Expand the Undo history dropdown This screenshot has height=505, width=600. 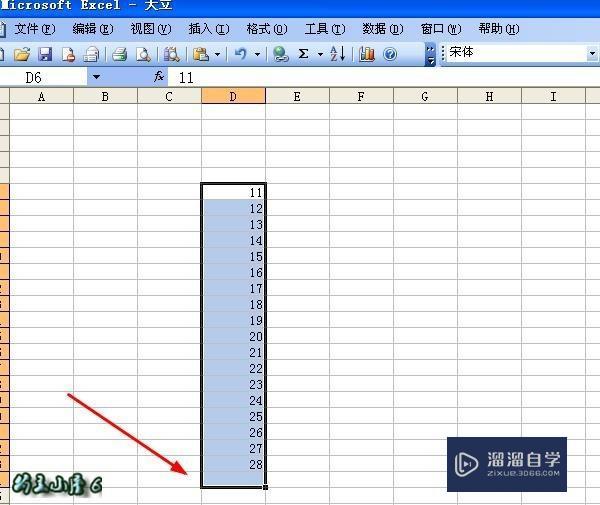[x=258, y=54]
